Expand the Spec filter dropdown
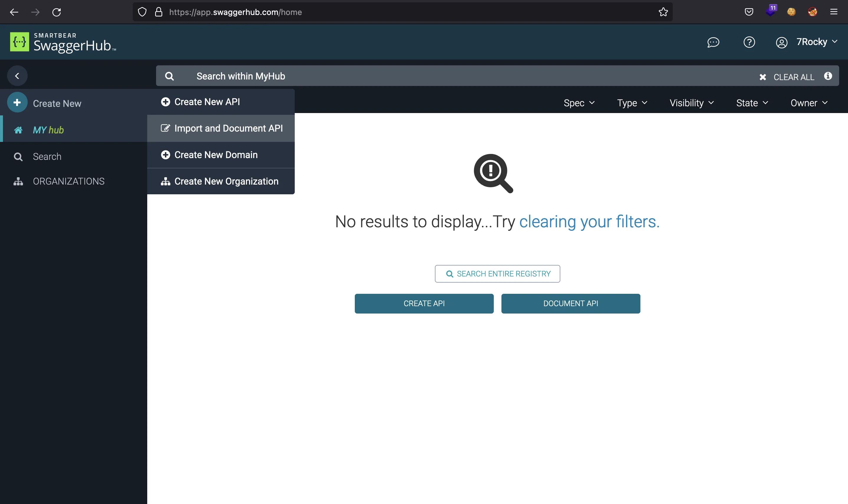The height and width of the screenshot is (504, 848). tap(579, 103)
